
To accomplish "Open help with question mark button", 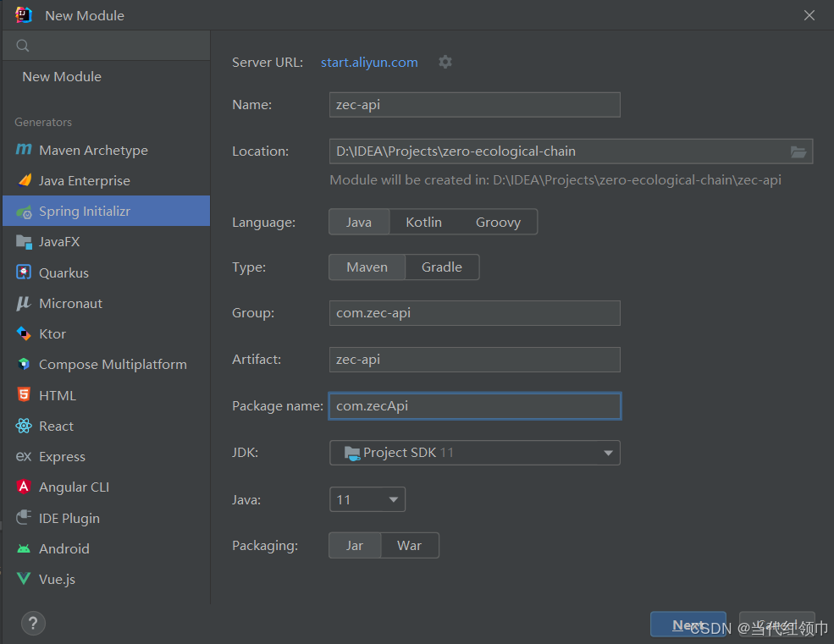I will pos(33,623).
